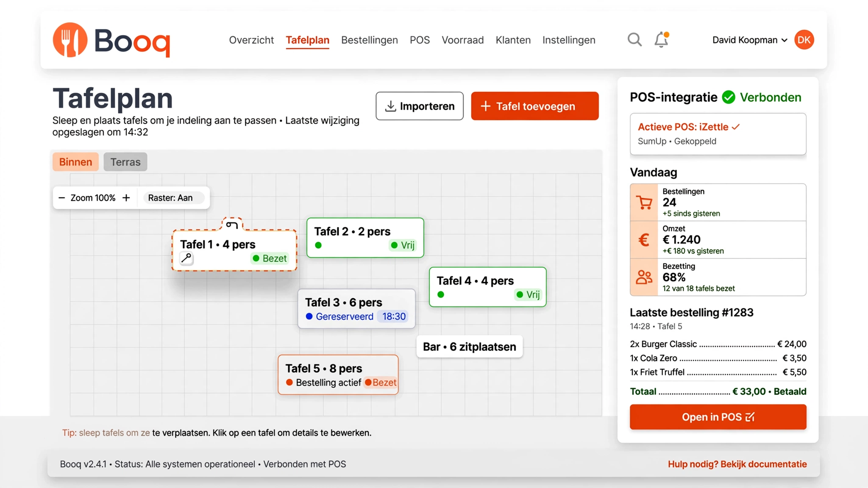Open the Bestellingen section
This screenshot has width=868, height=488.
coord(369,40)
